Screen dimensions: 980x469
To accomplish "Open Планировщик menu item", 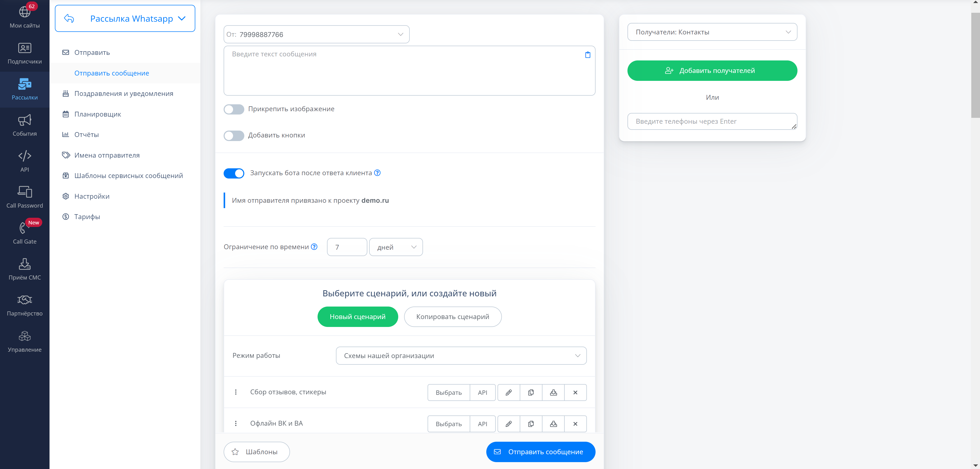I will [98, 114].
